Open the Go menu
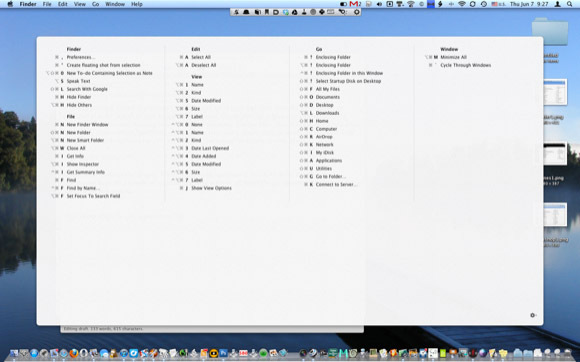580x362 pixels. pyautogui.click(x=95, y=4)
